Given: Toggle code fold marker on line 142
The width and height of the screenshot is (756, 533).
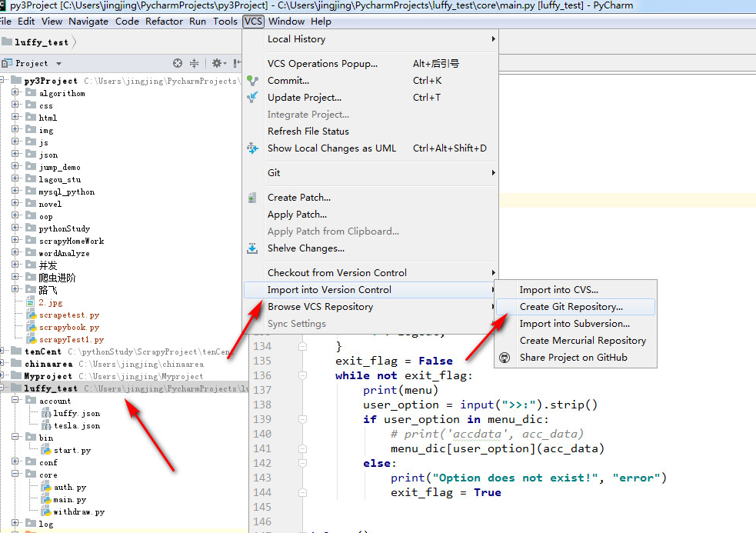Looking at the screenshot, I should tap(302, 463).
